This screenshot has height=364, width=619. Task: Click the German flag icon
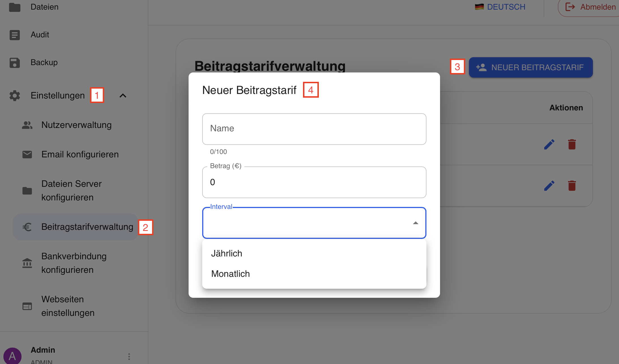[x=479, y=7]
